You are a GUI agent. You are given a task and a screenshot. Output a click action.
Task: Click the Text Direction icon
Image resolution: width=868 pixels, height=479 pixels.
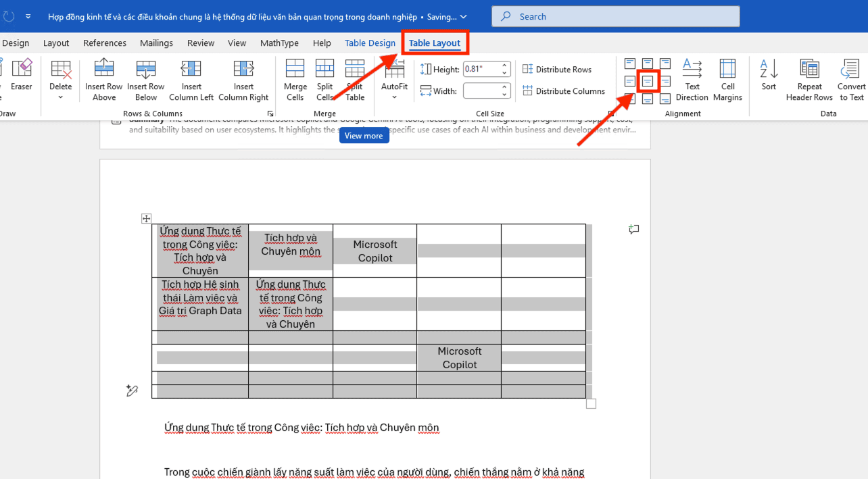pyautogui.click(x=692, y=80)
